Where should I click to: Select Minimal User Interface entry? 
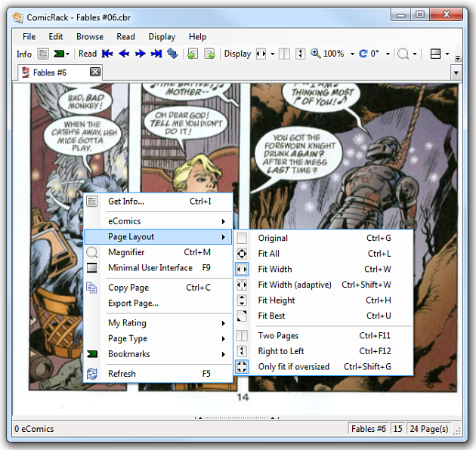click(158, 267)
